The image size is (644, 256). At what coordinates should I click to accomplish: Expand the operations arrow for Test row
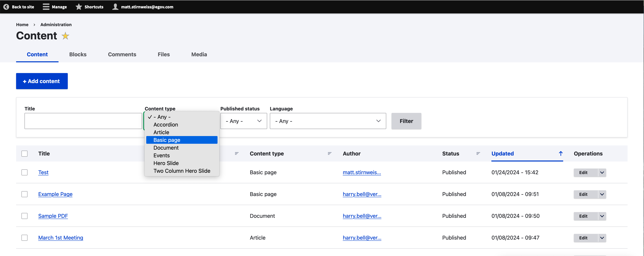click(602, 172)
